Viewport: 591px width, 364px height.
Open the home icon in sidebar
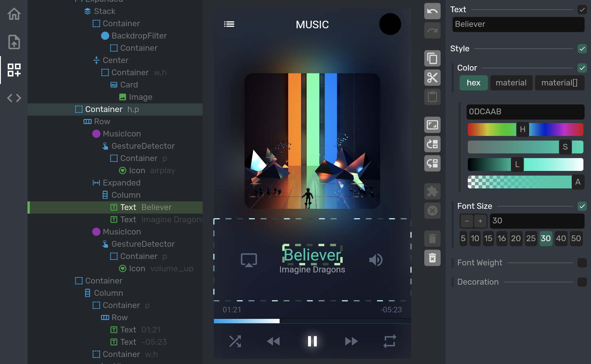(x=14, y=14)
